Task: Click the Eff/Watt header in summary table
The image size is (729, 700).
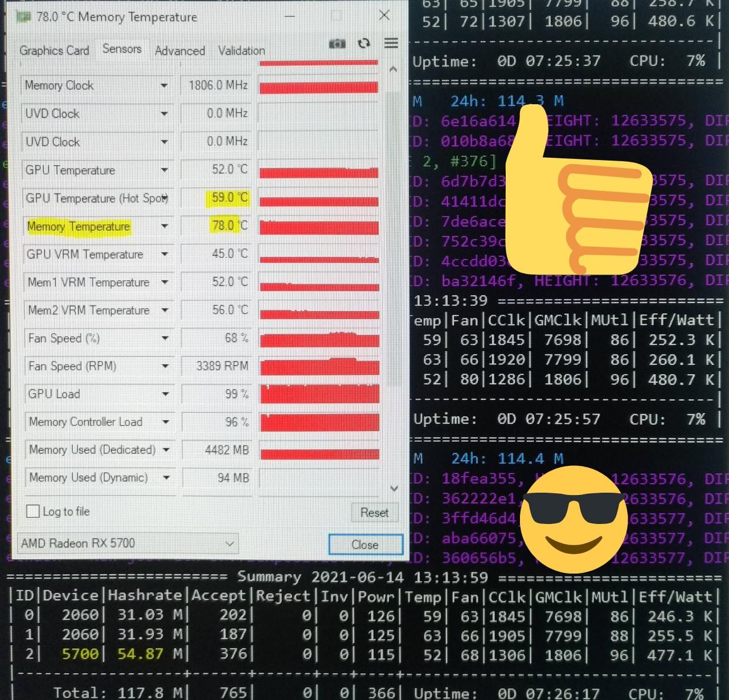Action: [x=675, y=596]
